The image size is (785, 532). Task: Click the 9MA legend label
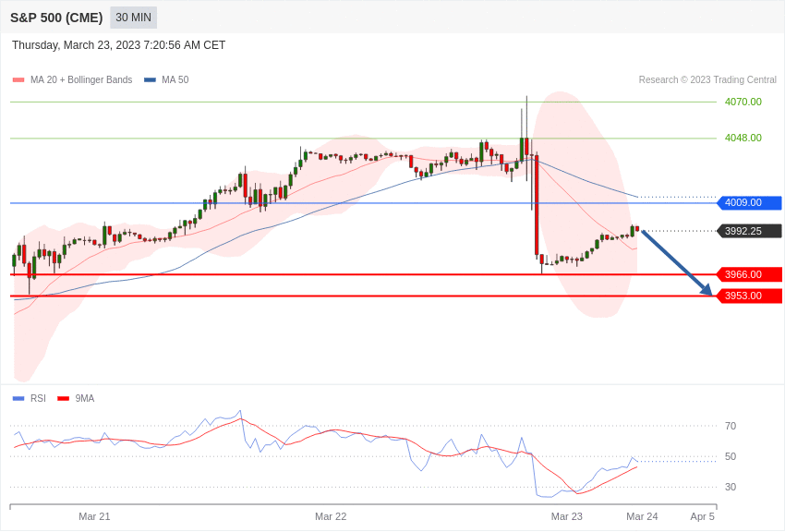coord(85,399)
